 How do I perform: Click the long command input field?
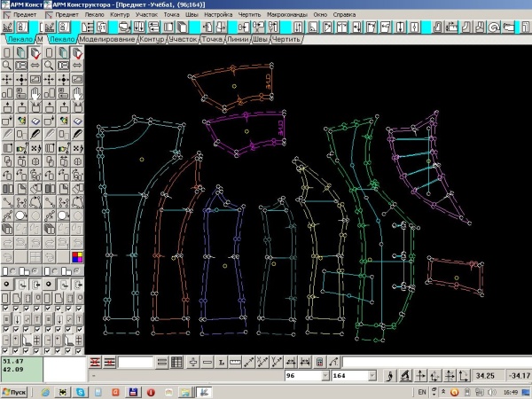click(x=437, y=363)
